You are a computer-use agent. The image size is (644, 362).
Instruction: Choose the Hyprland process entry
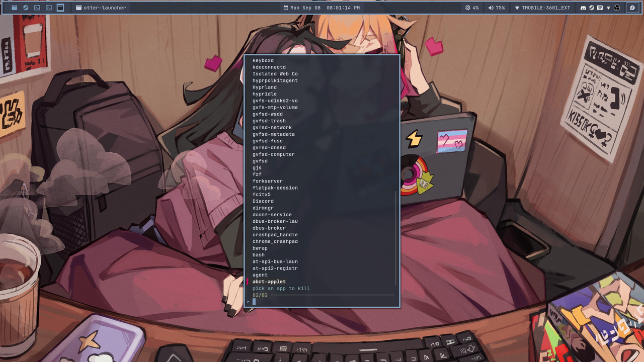[x=265, y=87]
